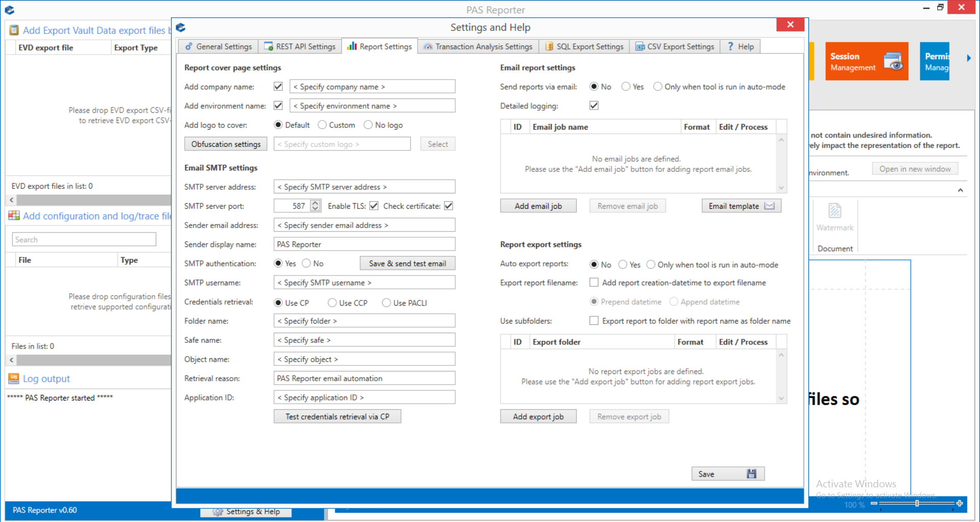Viewport: 980px width, 522px height.
Task: Click the EVD export file column header
Action: point(63,47)
